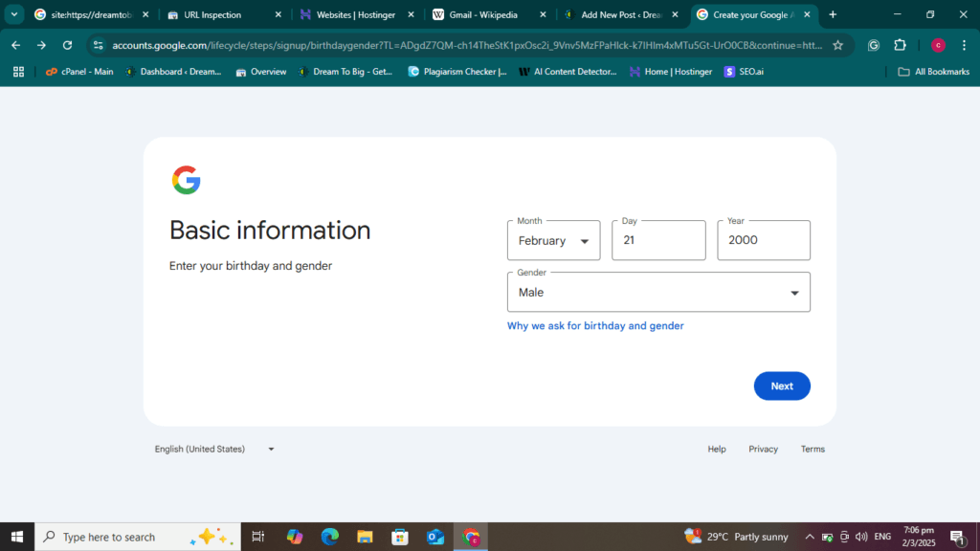Open Task View from the taskbar
Viewport: 980px width, 551px height.
pos(258,537)
